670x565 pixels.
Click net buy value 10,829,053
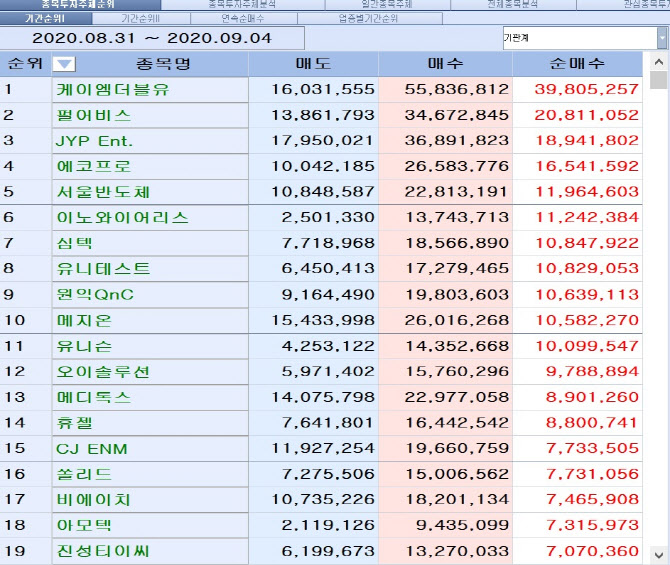click(587, 268)
